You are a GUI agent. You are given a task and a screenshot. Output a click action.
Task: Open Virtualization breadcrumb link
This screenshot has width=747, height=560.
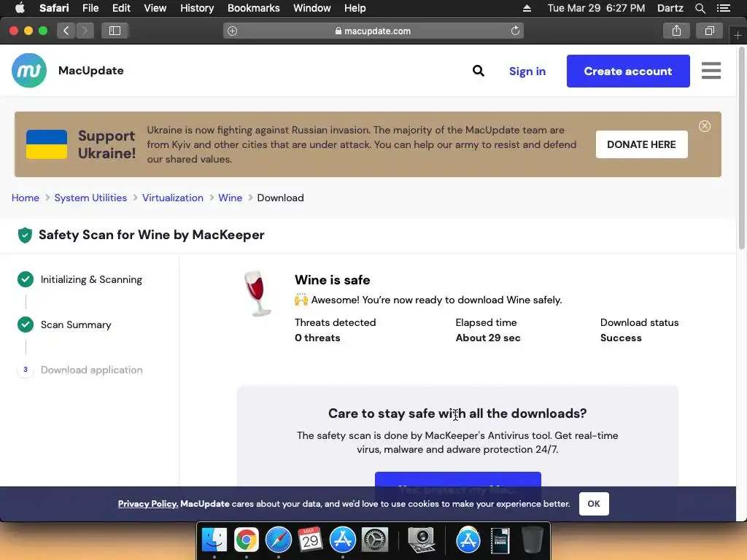pyautogui.click(x=172, y=198)
